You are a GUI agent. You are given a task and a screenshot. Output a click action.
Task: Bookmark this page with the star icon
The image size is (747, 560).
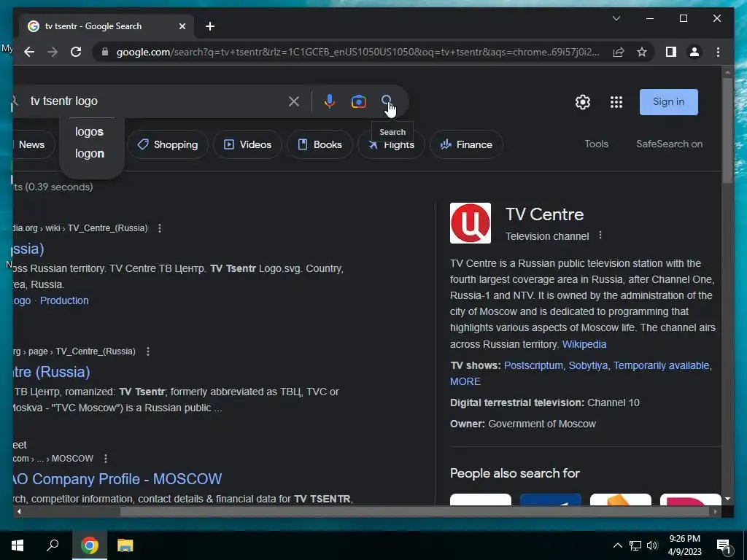642,52
